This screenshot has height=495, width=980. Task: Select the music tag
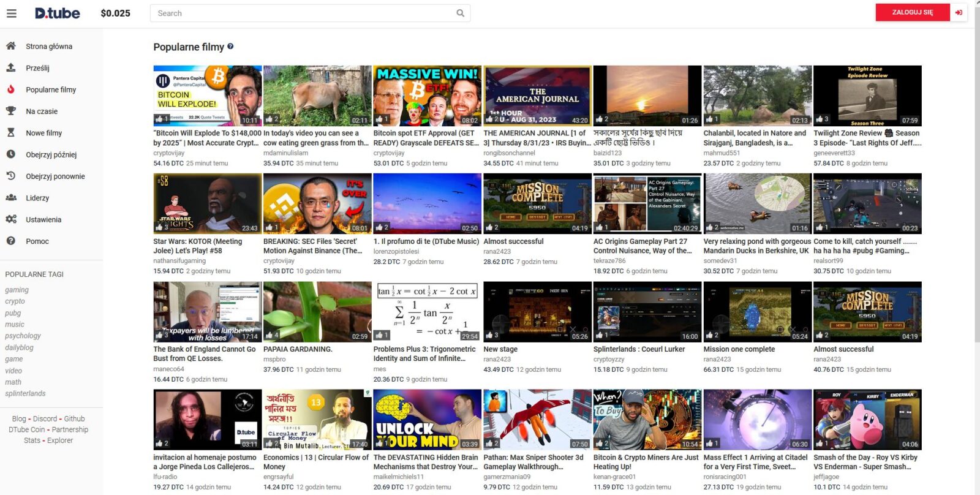(x=15, y=324)
